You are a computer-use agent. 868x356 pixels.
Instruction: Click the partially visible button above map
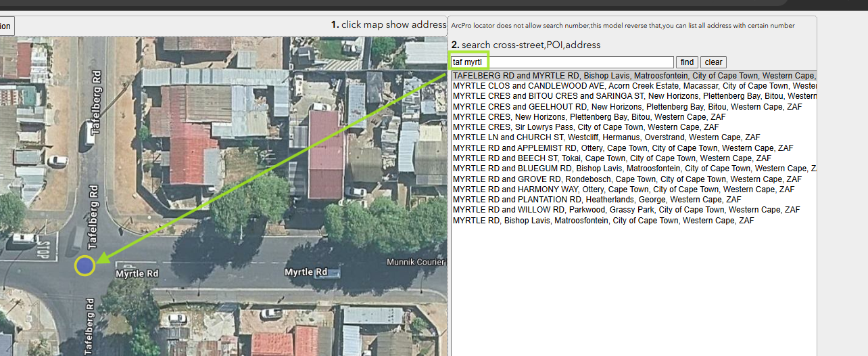pos(6,26)
